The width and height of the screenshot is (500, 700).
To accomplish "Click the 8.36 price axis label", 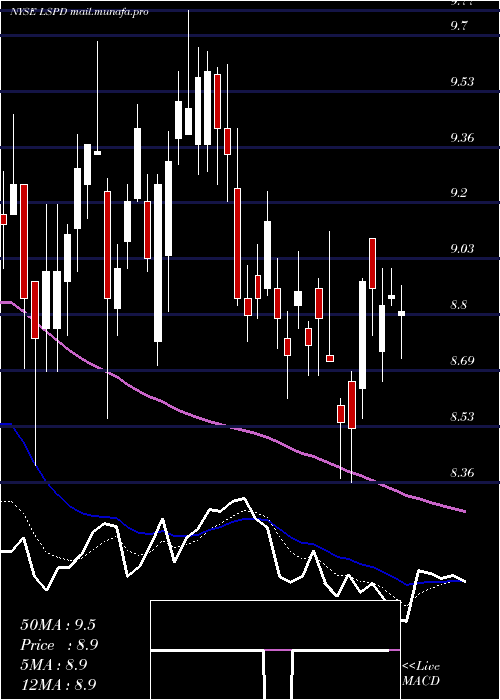I will point(462,472).
